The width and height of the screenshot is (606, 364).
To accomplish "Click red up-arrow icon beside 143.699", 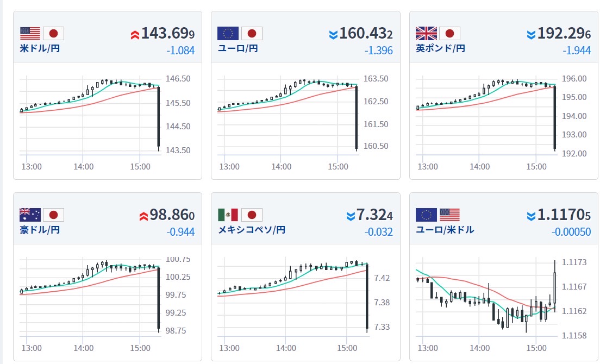I will [135, 35].
